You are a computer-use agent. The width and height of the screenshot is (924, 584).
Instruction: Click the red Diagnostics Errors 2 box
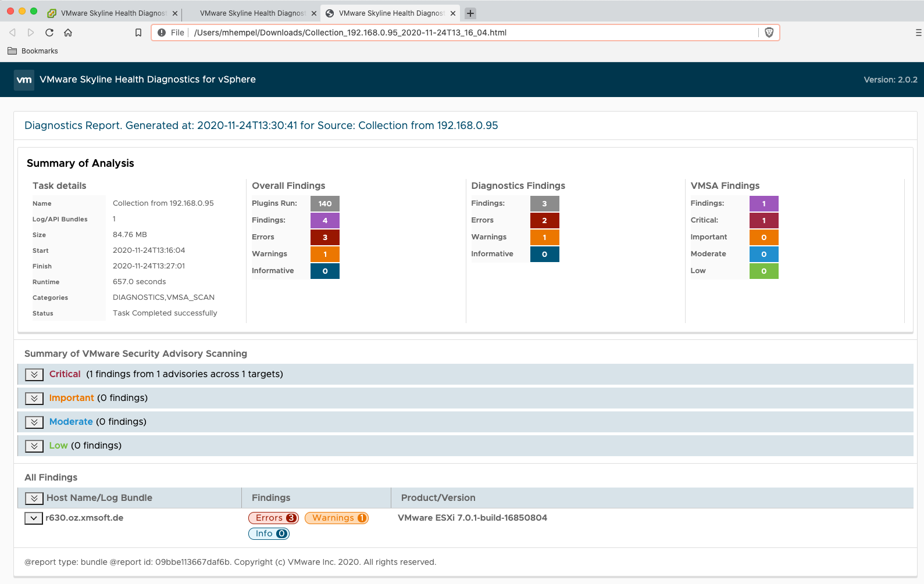click(x=545, y=221)
